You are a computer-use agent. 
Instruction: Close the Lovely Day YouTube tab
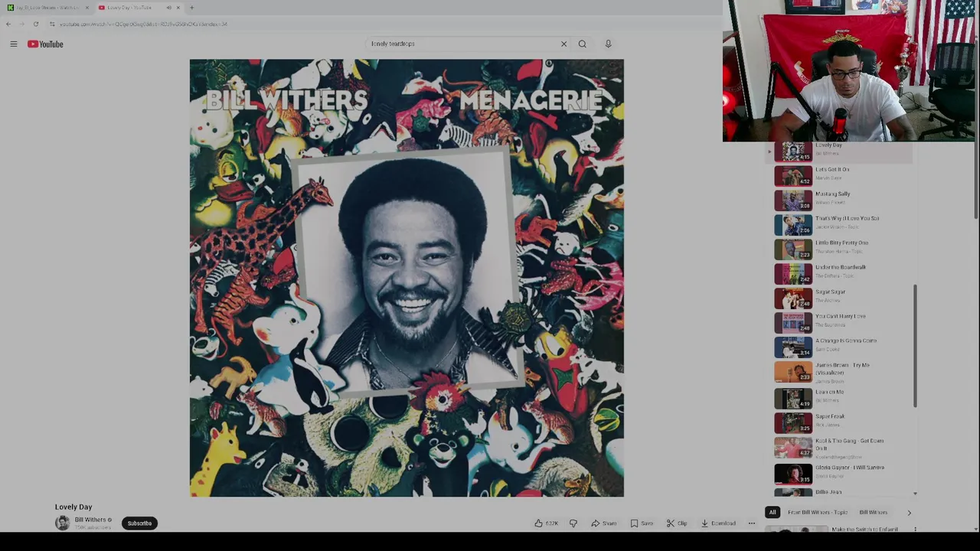[178, 8]
